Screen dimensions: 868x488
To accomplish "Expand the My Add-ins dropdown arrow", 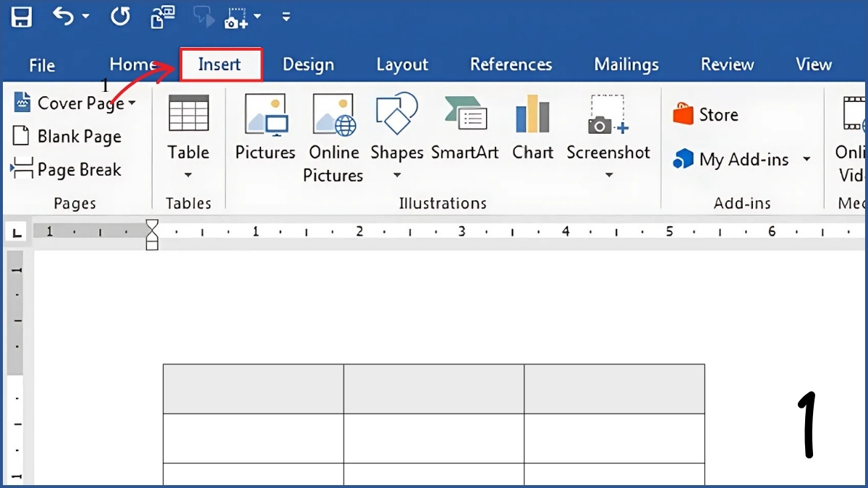I will point(807,160).
